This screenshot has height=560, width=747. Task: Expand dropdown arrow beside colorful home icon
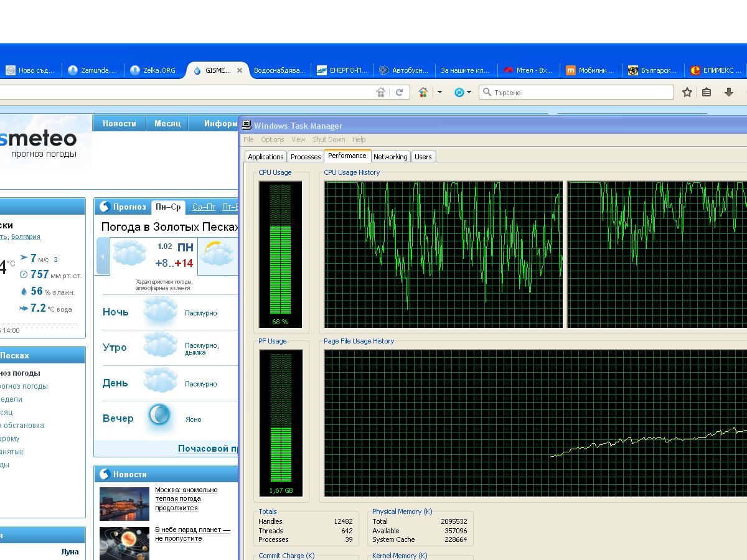click(439, 92)
